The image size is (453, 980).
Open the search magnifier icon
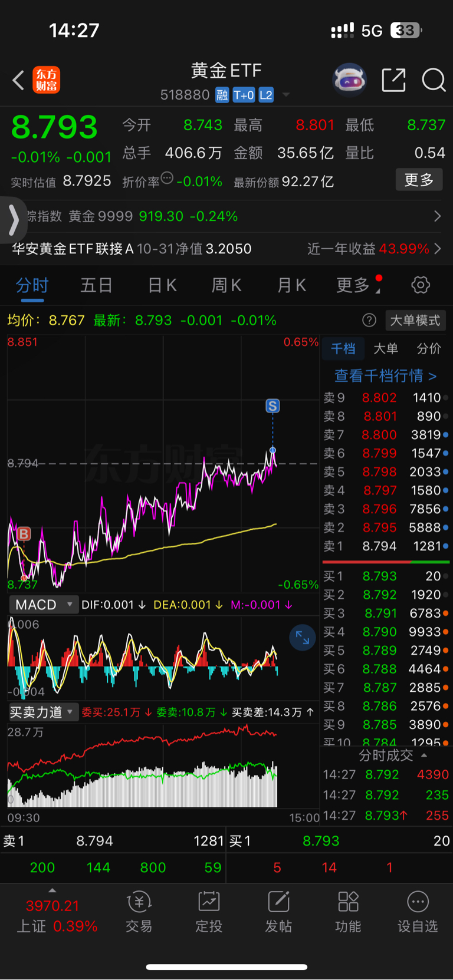point(434,80)
